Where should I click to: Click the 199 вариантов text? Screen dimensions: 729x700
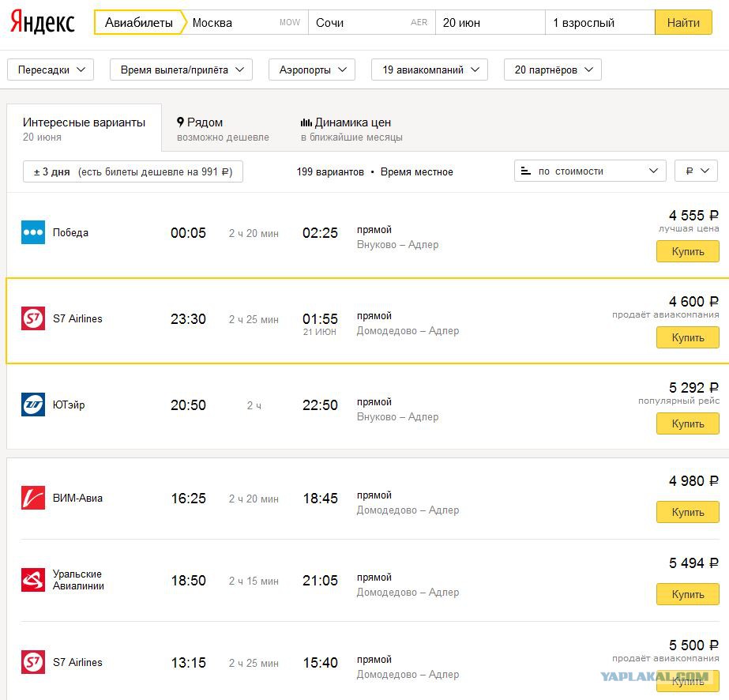pyautogui.click(x=330, y=172)
